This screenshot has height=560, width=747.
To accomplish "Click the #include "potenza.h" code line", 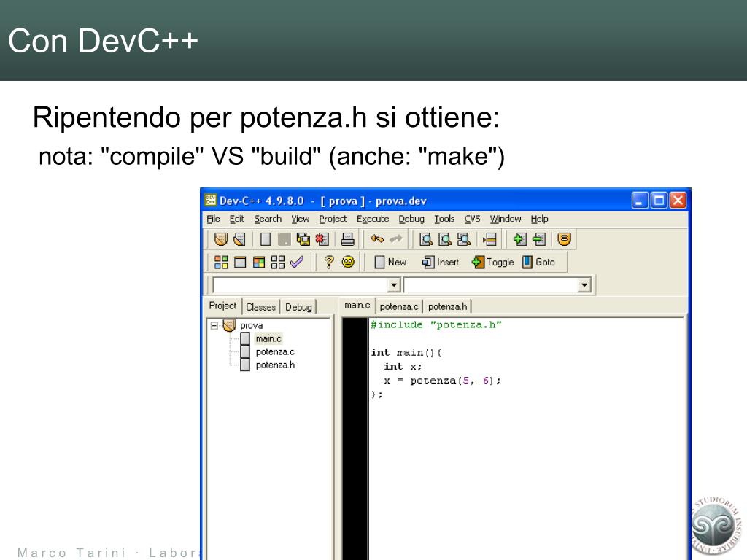I will [x=436, y=324].
